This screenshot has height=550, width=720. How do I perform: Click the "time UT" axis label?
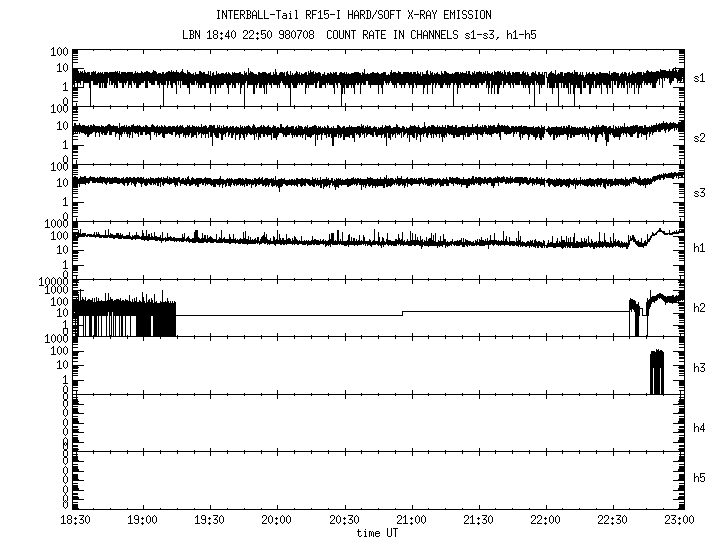[x=379, y=533]
